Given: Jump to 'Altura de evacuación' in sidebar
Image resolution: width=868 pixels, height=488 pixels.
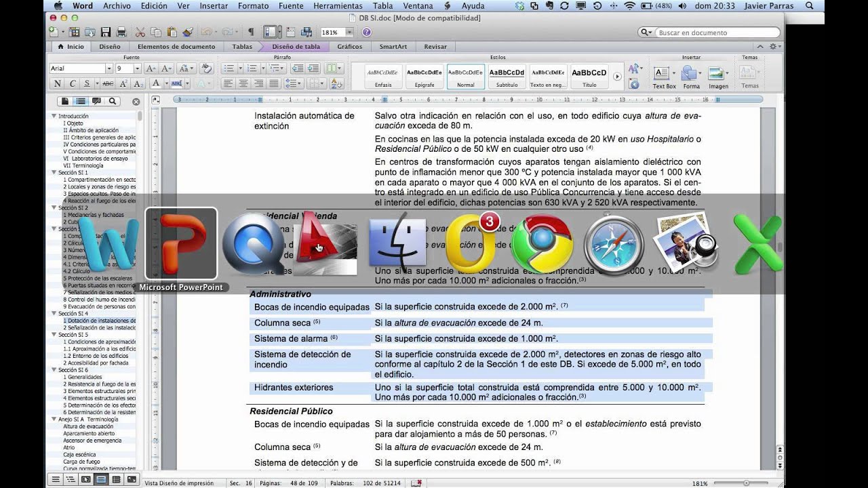Looking at the screenshot, I should click(x=87, y=426).
